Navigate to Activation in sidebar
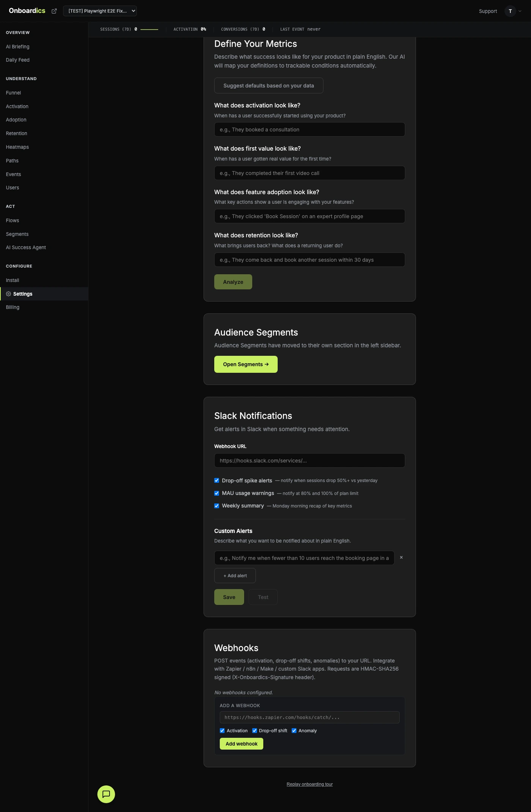531x812 pixels. point(17,106)
